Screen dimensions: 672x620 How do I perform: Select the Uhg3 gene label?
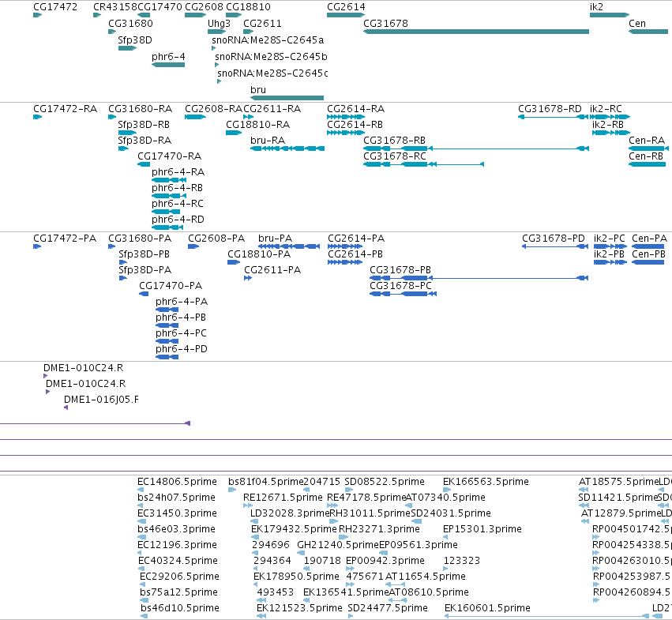(219, 24)
